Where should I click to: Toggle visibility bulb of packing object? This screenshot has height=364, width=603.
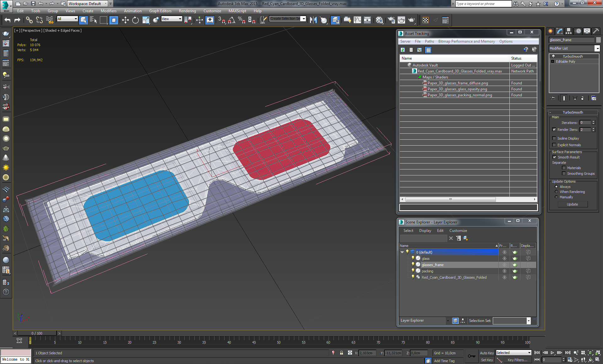[413, 271]
